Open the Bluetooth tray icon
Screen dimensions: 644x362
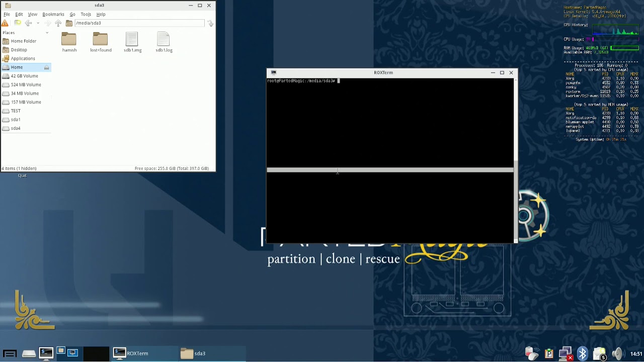[x=583, y=354]
